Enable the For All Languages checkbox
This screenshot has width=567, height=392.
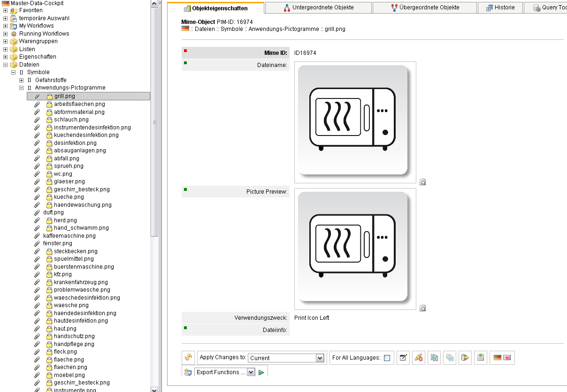click(x=387, y=358)
